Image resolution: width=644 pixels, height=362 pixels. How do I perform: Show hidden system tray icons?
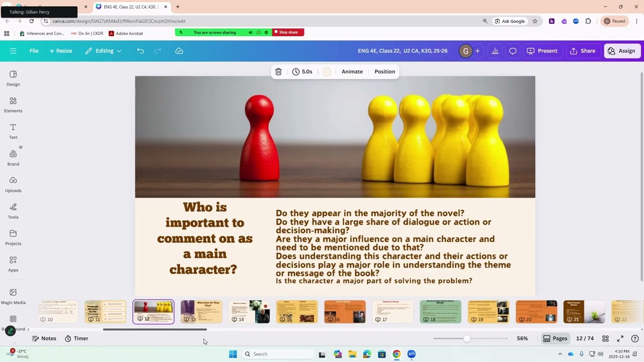pos(560,354)
